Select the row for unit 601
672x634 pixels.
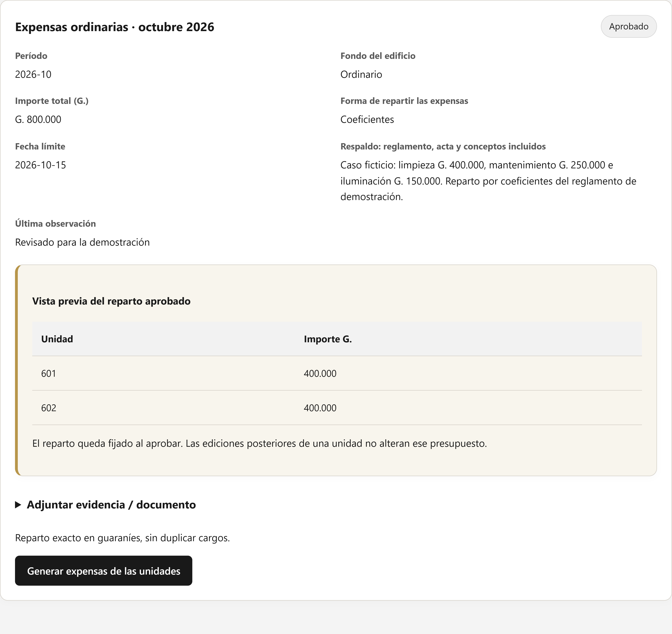[x=337, y=373]
